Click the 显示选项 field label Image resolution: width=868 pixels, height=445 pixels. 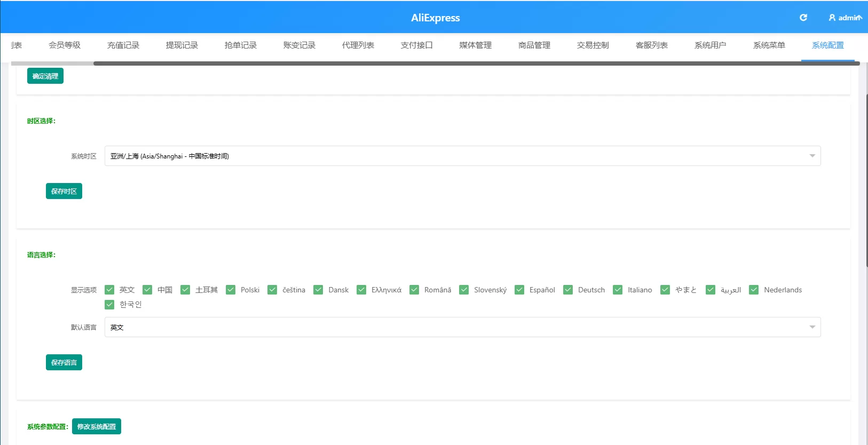[84, 290]
